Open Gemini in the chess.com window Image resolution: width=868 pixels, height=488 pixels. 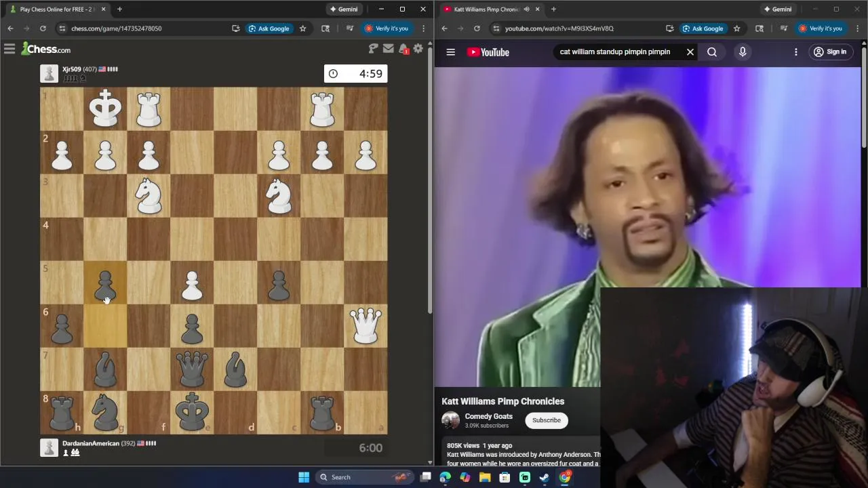(344, 9)
